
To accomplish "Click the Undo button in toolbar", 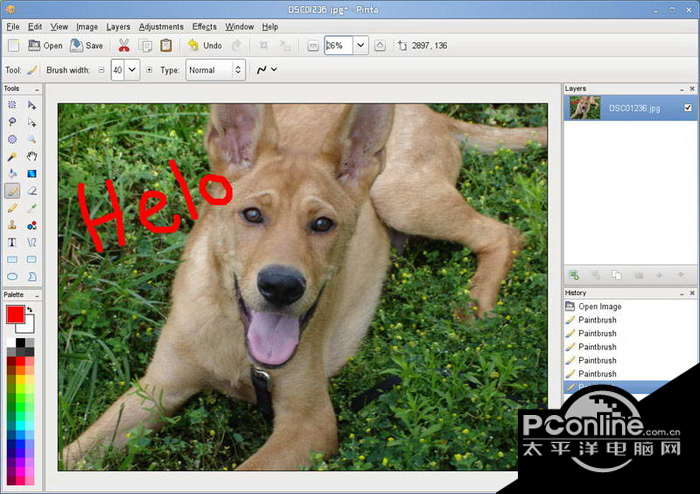I will click(x=205, y=45).
